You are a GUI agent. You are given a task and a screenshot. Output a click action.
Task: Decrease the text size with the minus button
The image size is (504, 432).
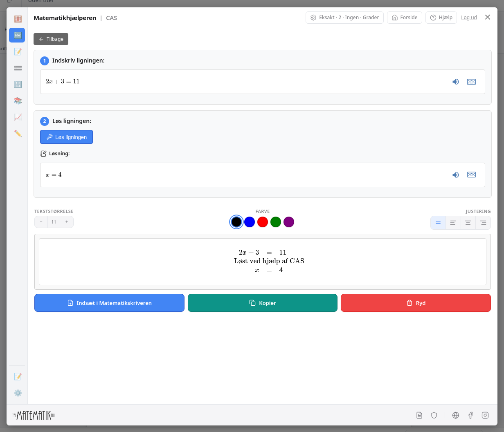[x=41, y=222]
